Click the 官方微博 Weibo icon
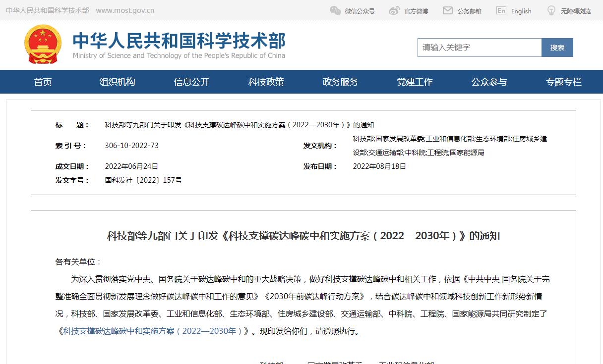 394,10
